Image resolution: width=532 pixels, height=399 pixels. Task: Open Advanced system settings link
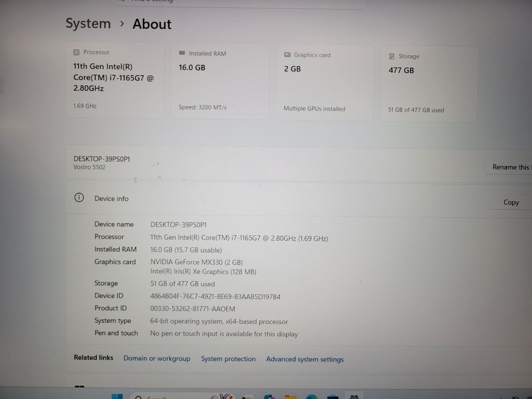305,359
